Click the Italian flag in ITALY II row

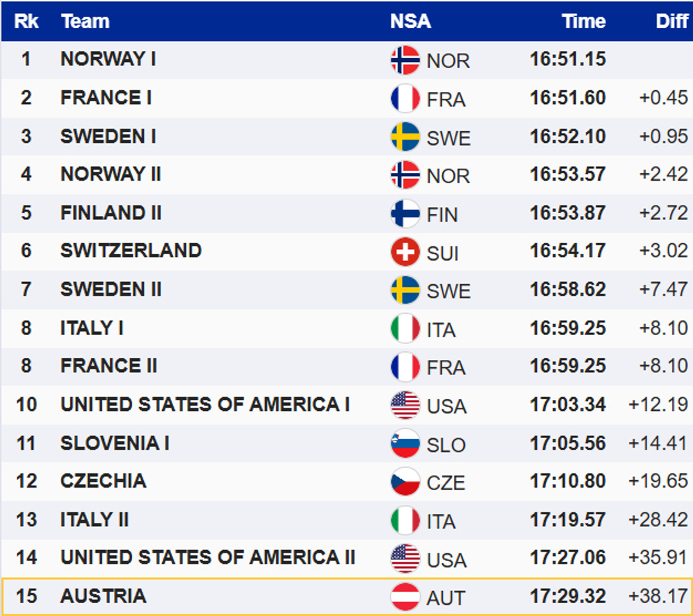(x=405, y=520)
